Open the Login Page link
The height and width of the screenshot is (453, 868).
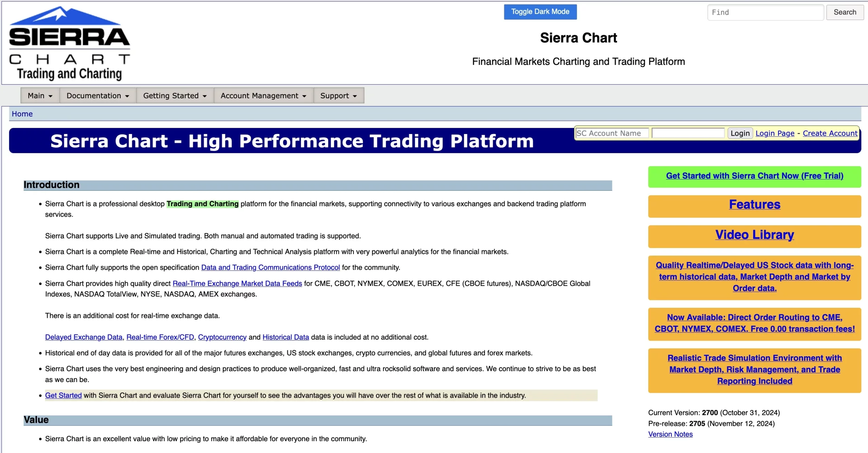(x=775, y=133)
